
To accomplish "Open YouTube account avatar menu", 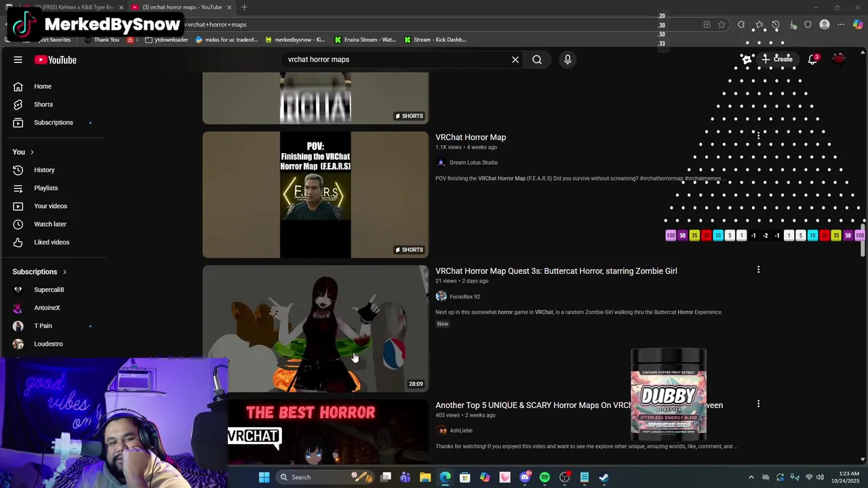I will click(x=840, y=60).
